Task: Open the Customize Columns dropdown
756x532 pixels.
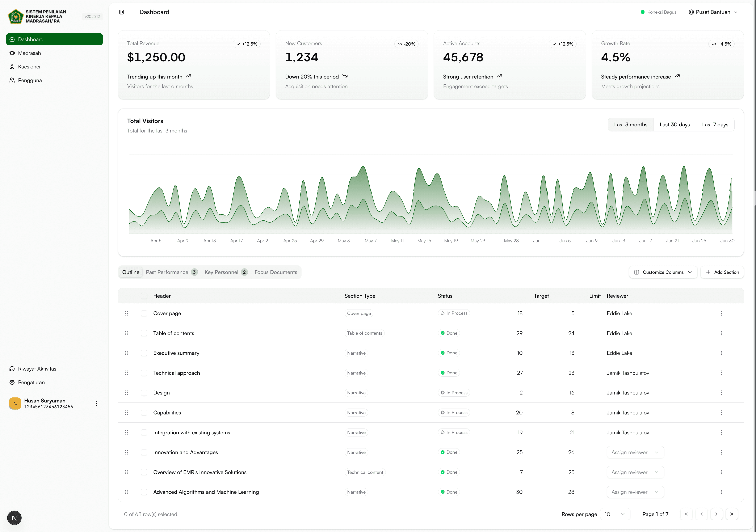Action: 663,272
